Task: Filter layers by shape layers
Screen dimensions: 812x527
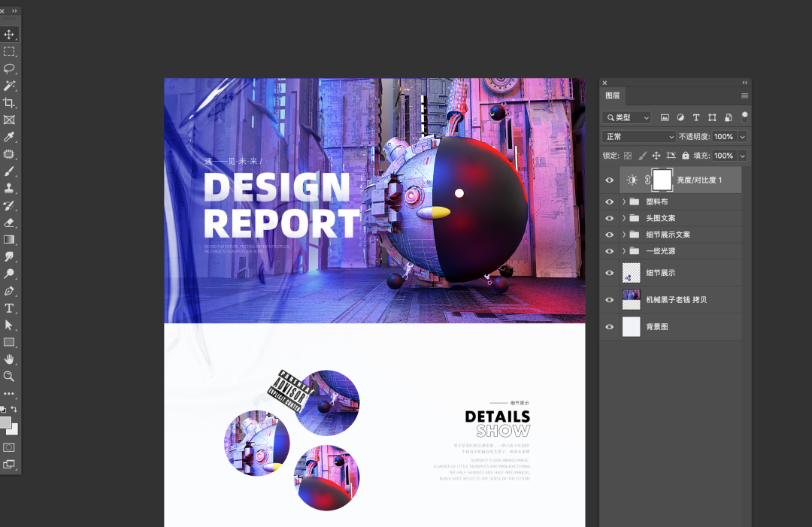Action: click(x=712, y=117)
